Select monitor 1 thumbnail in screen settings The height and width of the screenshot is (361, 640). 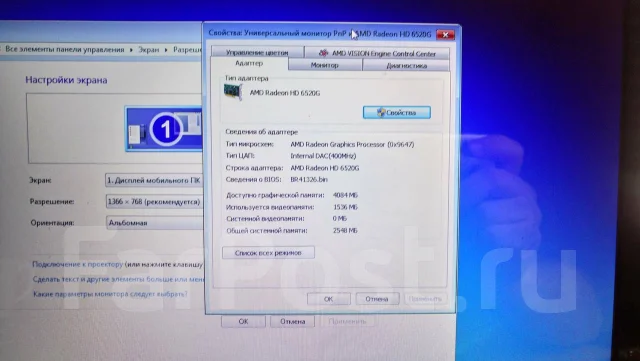[164, 129]
